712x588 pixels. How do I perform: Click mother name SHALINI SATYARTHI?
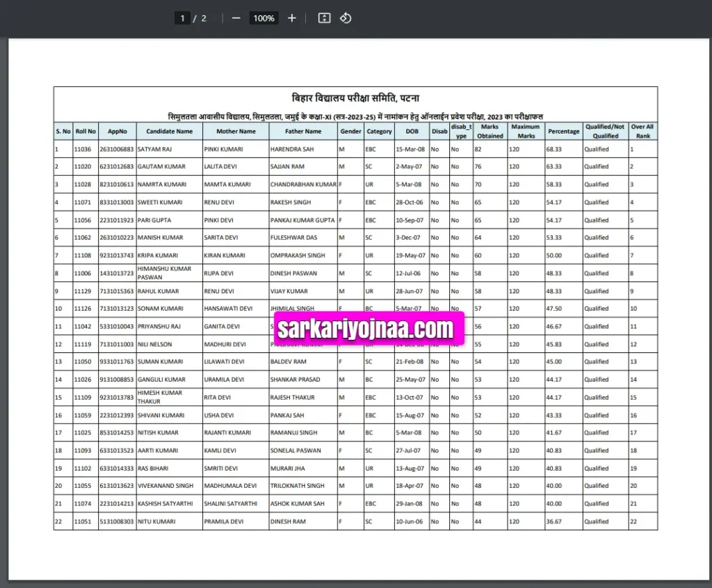pos(230,503)
